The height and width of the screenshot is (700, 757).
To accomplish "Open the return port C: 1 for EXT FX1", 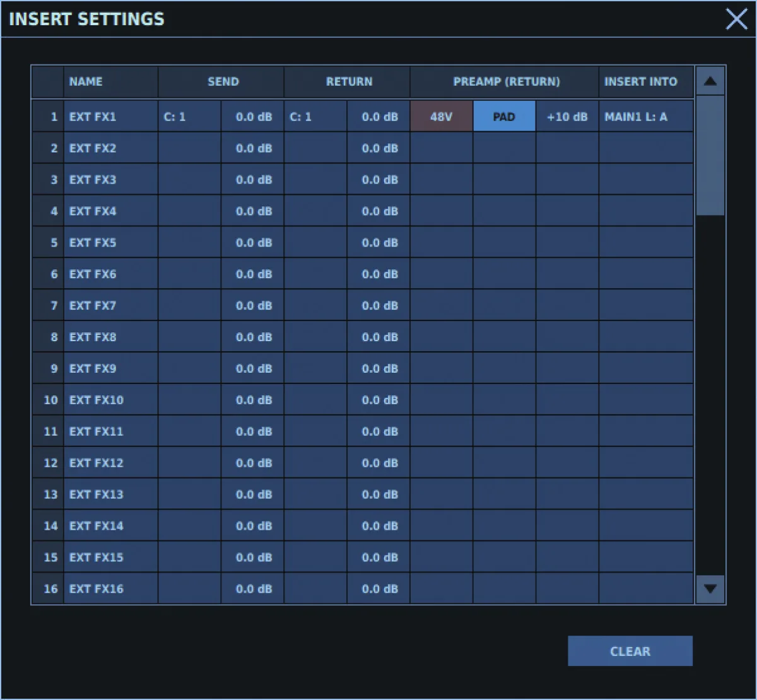I will click(x=315, y=117).
